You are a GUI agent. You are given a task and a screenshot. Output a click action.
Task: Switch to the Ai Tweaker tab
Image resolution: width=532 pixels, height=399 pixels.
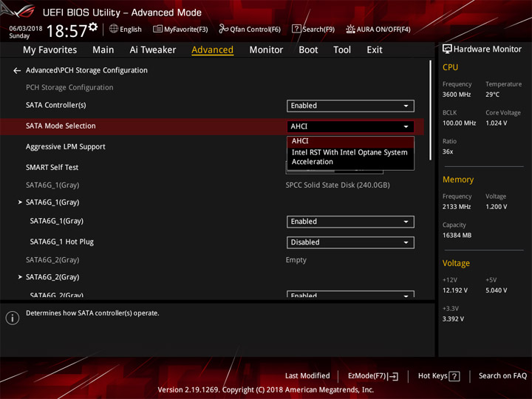point(153,50)
